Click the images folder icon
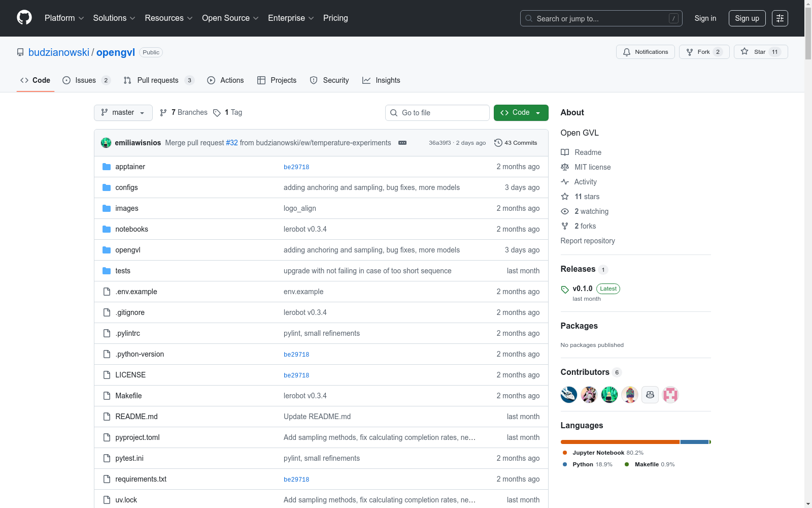The height and width of the screenshot is (508, 812). (x=107, y=208)
